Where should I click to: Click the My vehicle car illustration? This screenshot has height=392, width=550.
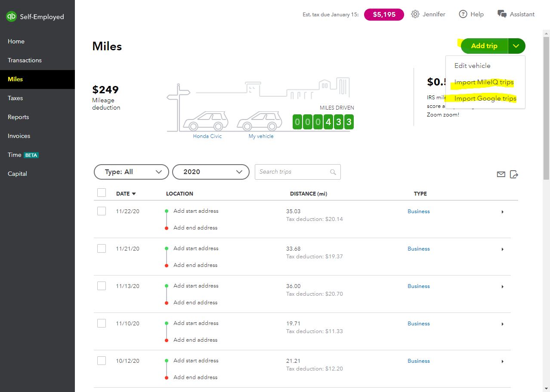[260, 121]
